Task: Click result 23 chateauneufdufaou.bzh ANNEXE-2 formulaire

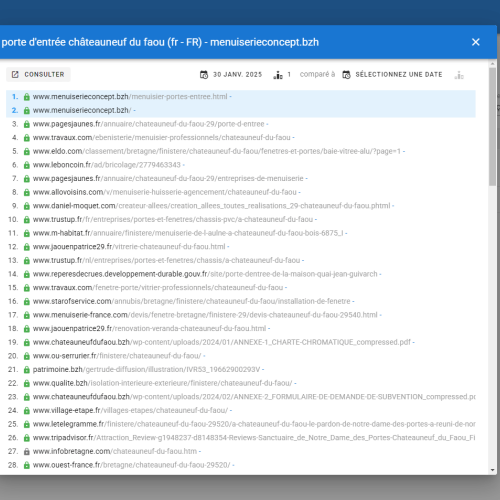Action: pyautogui.click(x=254, y=397)
